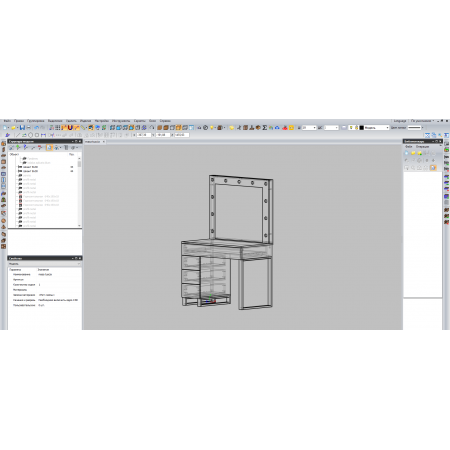Screen dimensions: 450x450
Task: Open the line type dropdown
Action: click(x=415, y=128)
